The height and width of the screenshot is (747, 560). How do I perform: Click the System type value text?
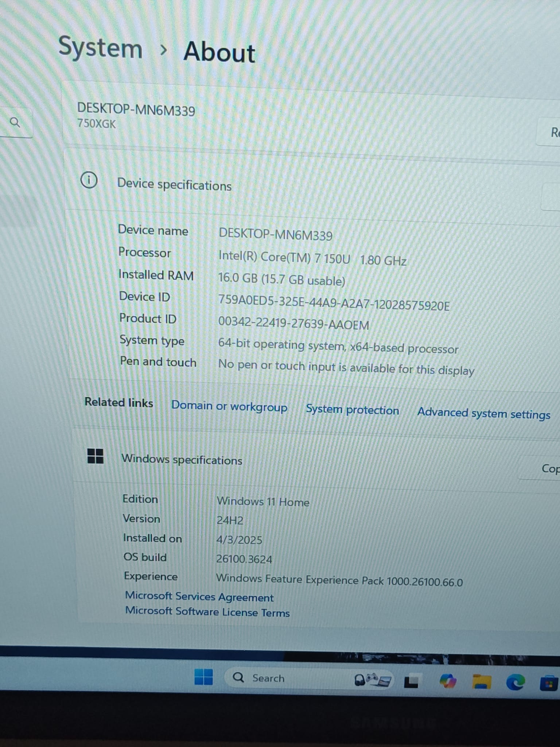pyautogui.click(x=338, y=346)
